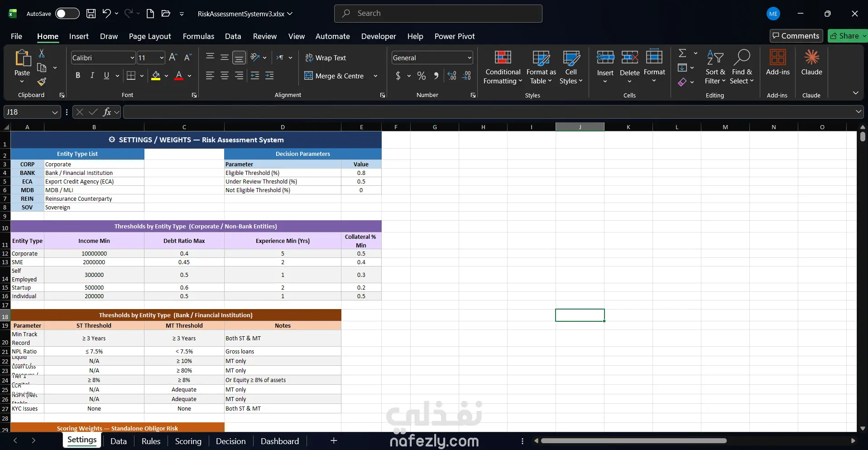Toggle Bold formatting
This screenshot has width=868, height=450.
(78, 76)
